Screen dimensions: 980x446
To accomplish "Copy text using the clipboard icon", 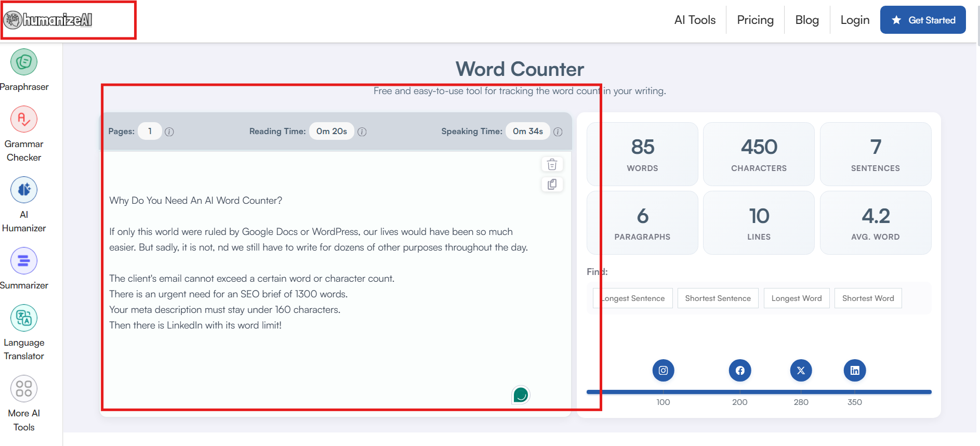I will (x=552, y=185).
